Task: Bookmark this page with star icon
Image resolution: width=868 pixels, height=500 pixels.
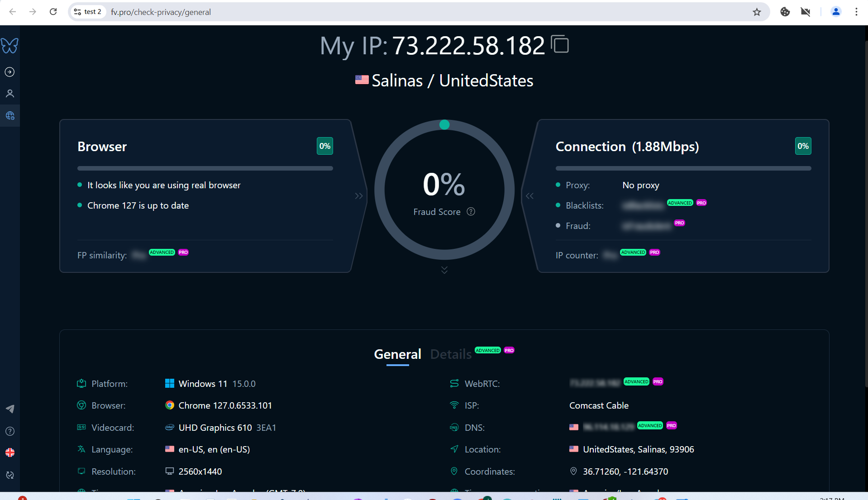Action: pyautogui.click(x=757, y=12)
